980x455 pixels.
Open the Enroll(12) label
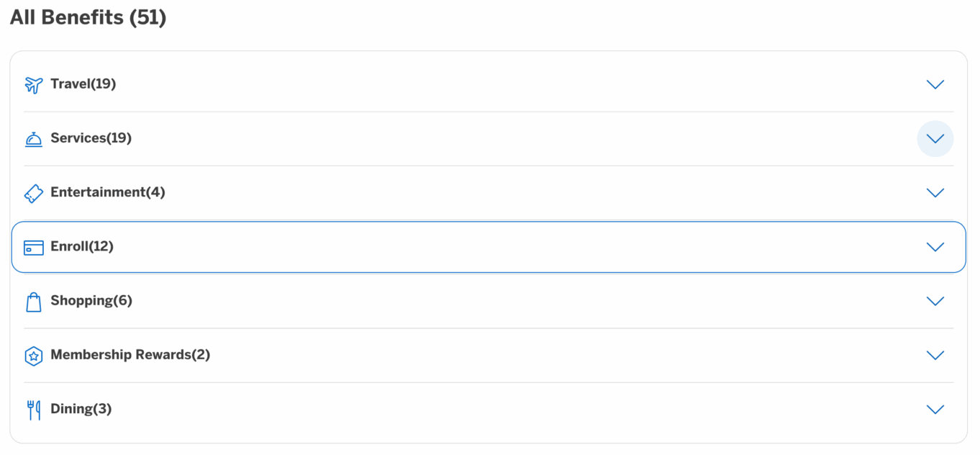[82, 246]
